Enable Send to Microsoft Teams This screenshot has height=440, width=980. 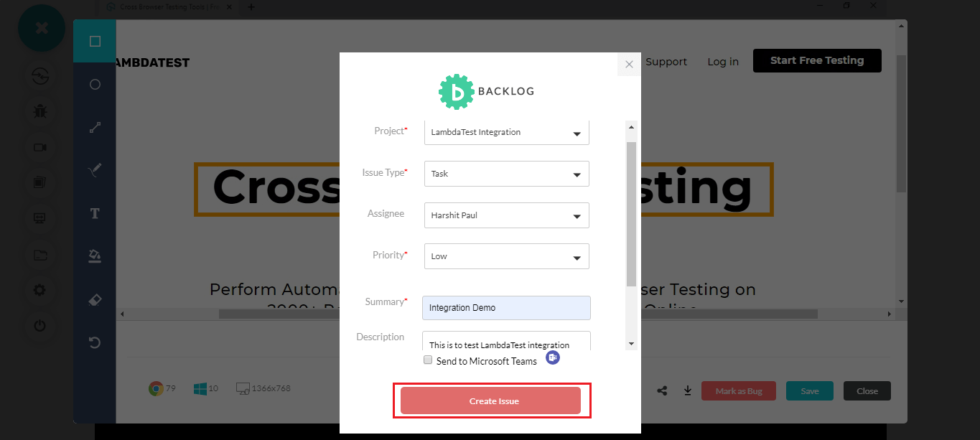coord(427,360)
